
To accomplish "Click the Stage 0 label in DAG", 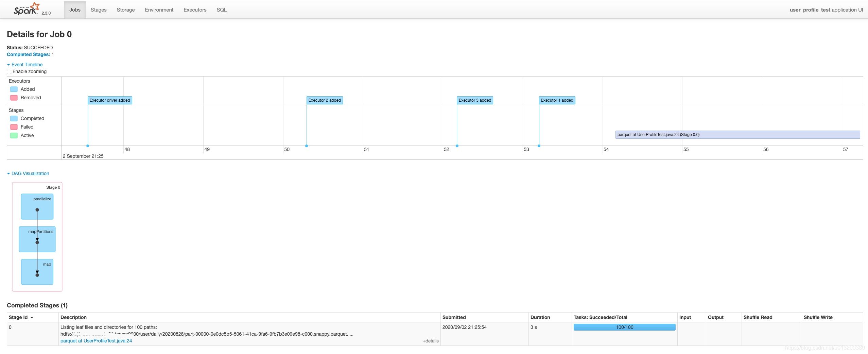I will [53, 187].
